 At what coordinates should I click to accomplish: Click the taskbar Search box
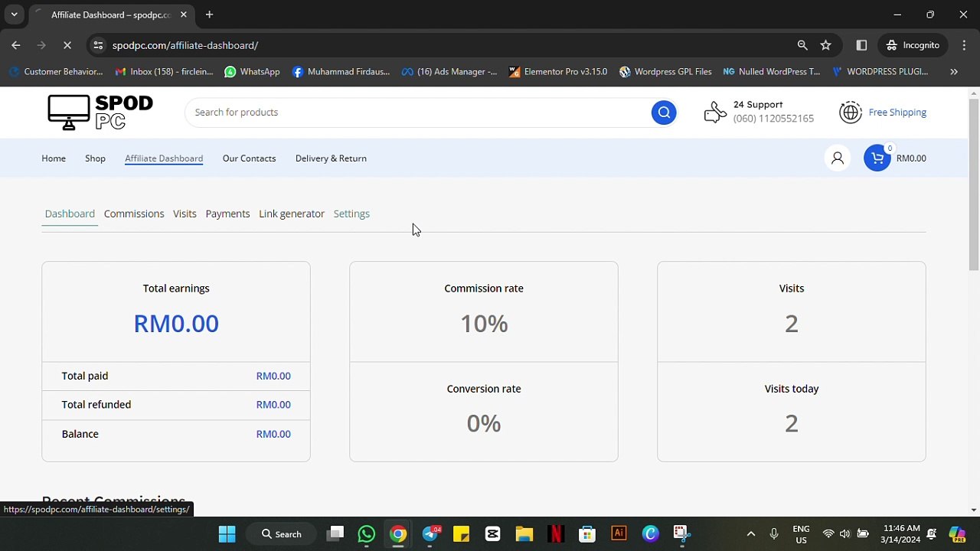(282, 533)
